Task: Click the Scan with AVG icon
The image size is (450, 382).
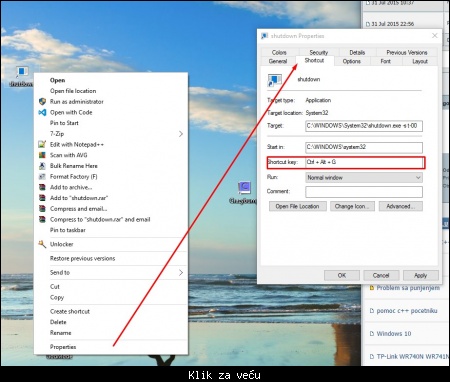Action: (x=42, y=155)
